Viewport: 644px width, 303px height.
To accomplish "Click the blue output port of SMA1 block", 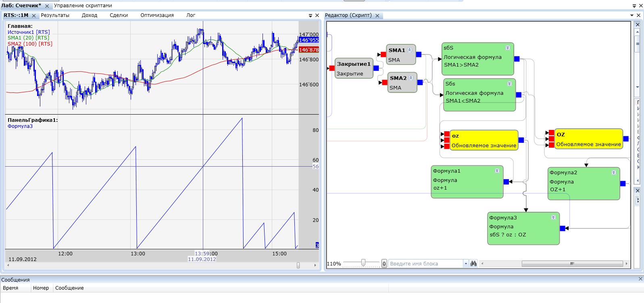I will (419, 54).
